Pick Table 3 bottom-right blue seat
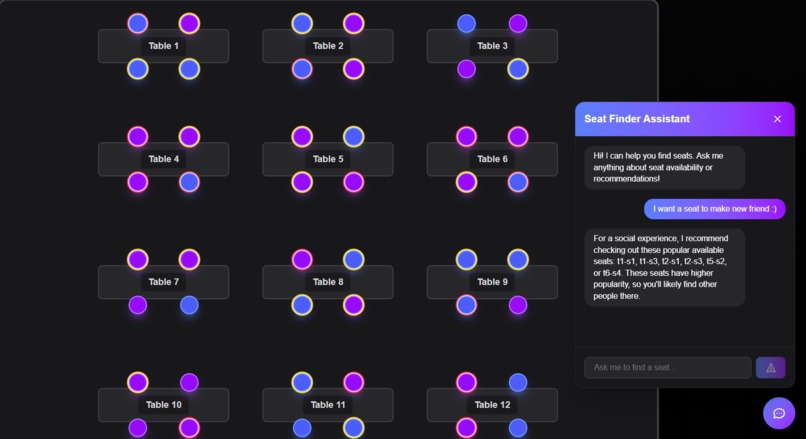The image size is (806, 439). point(518,69)
